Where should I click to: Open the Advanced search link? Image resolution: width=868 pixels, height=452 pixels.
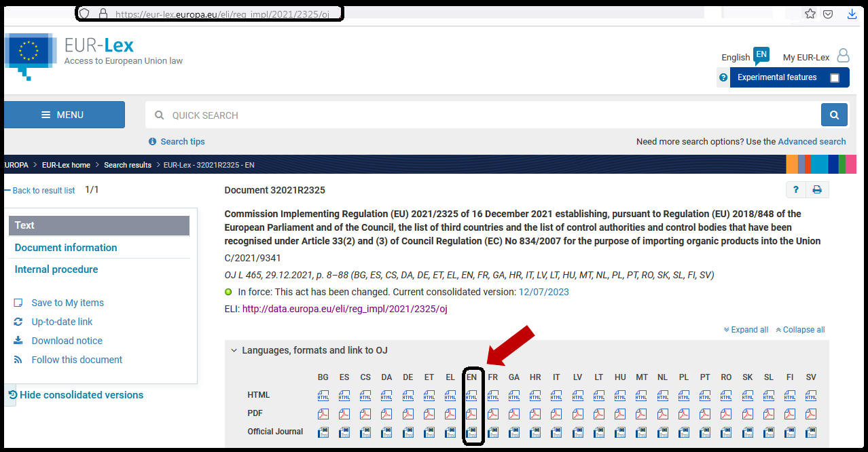(812, 142)
